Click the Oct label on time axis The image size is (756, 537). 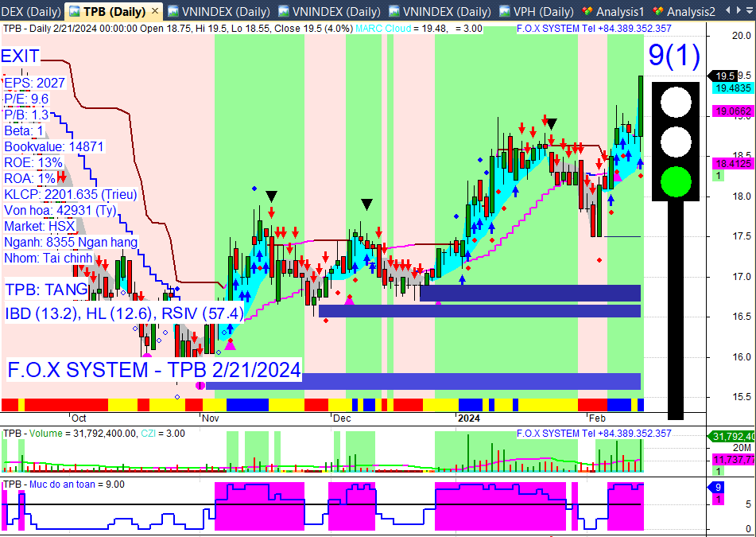pos(79,418)
